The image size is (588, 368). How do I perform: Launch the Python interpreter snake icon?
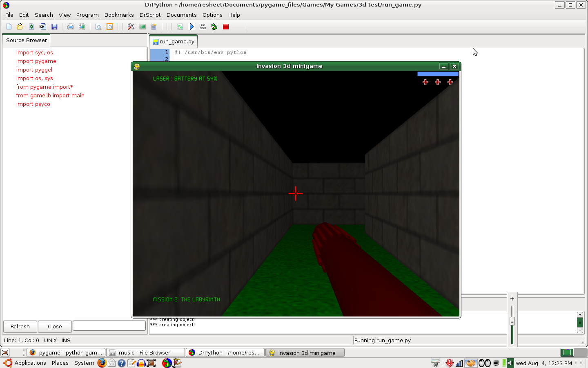pos(214,27)
